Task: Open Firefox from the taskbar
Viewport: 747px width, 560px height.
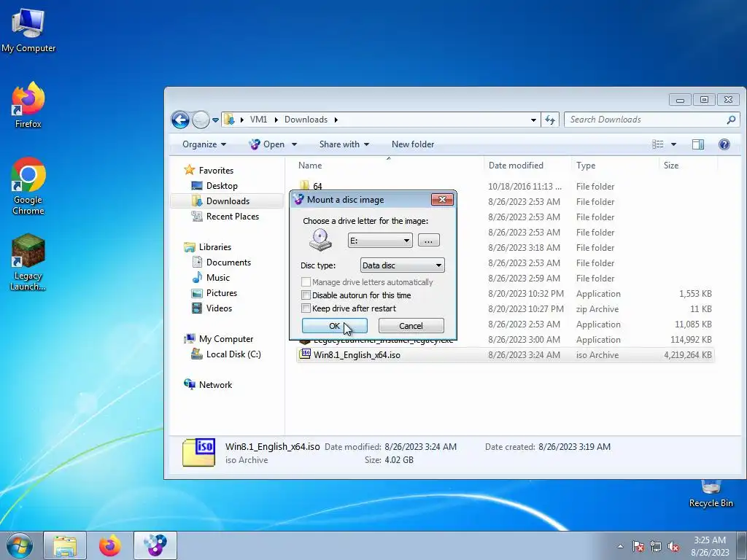Action: pyautogui.click(x=110, y=545)
